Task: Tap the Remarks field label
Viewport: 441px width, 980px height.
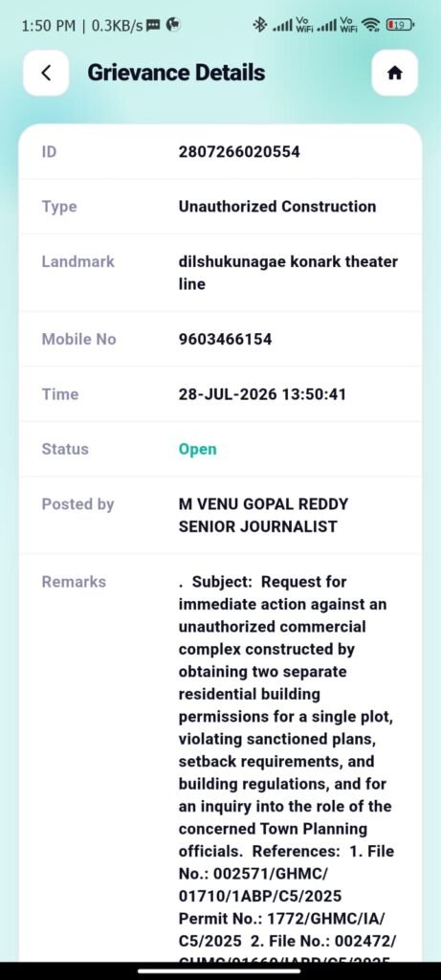Action: pos(74,581)
